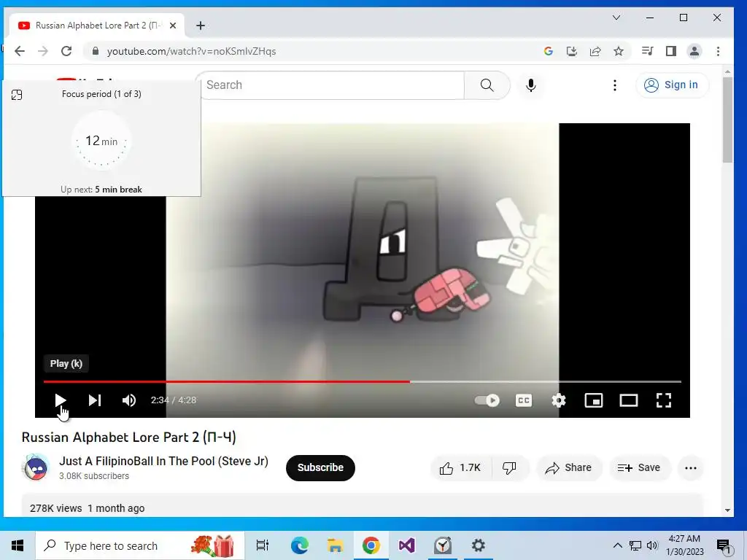Click the YouTube Search input field
Viewport: 747px width, 560px height.
pos(332,85)
